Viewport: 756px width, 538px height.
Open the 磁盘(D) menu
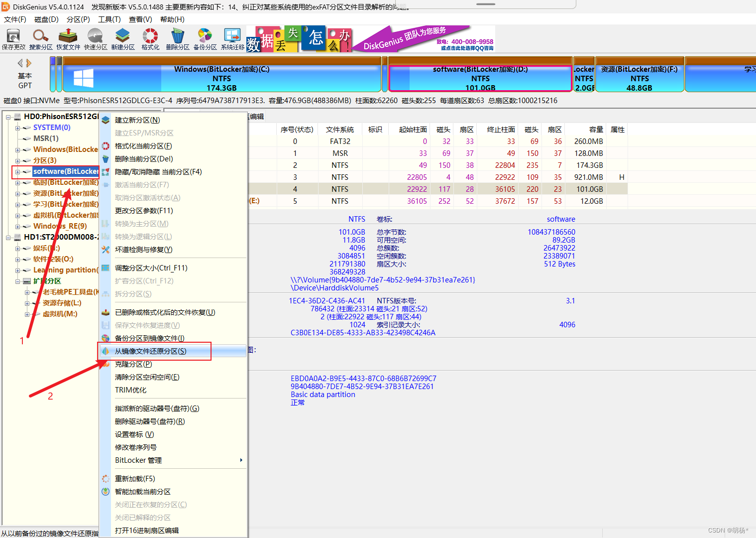point(46,19)
